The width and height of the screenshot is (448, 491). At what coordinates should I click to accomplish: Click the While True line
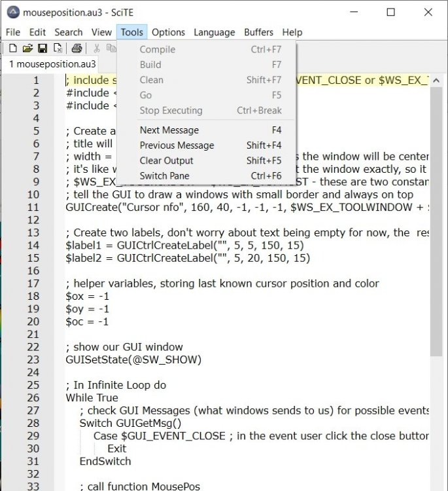[92, 397]
